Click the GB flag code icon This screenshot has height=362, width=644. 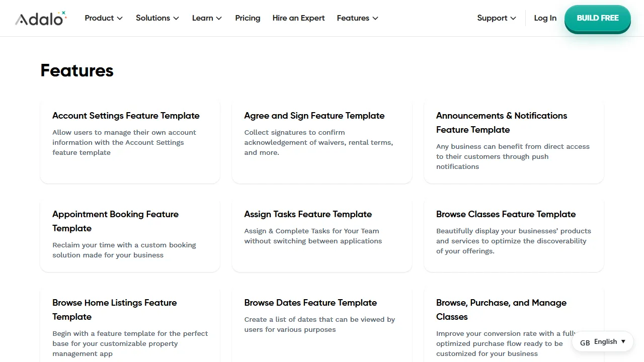tap(585, 342)
